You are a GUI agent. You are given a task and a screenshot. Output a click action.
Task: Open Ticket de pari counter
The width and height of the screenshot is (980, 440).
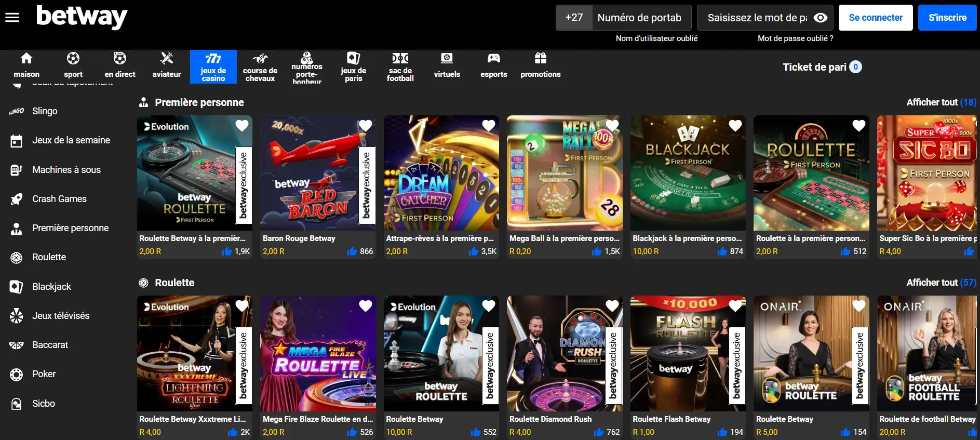(822, 67)
